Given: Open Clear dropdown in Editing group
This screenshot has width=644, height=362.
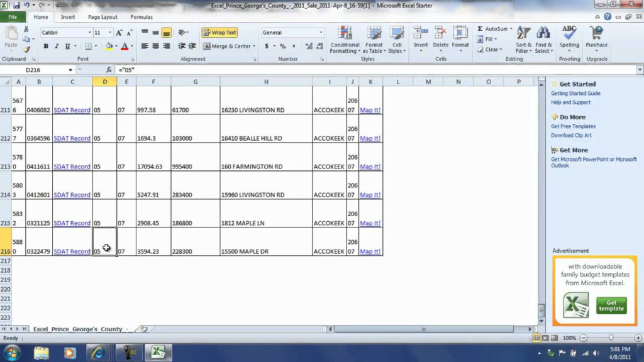Looking at the screenshot, I should point(490,49).
